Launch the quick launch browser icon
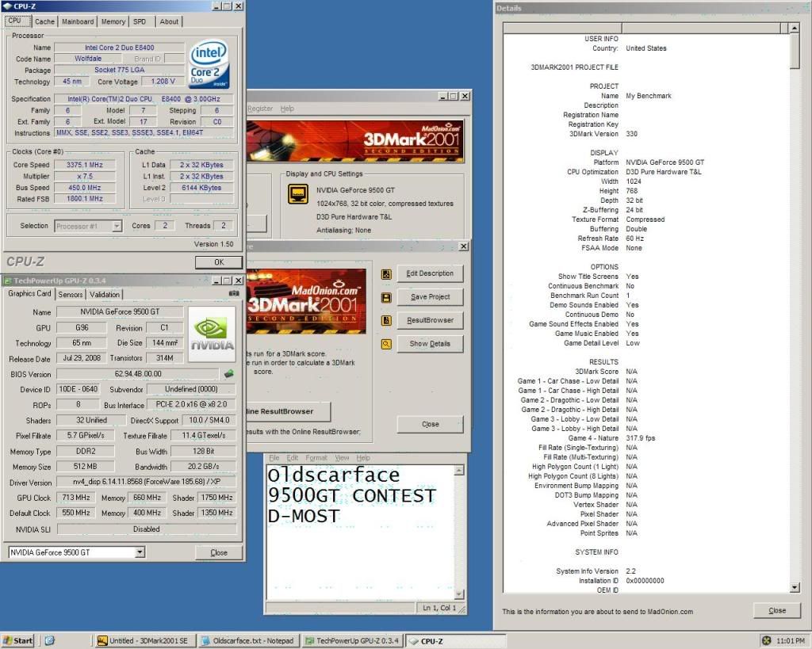The image size is (812, 649). [50, 641]
